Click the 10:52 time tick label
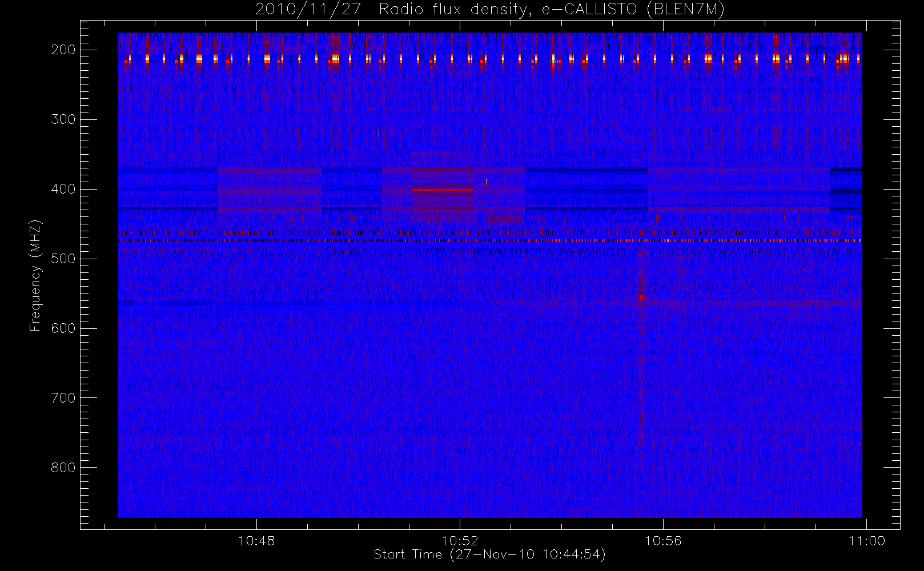Image resolution: width=924 pixels, height=571 pixels. (x=460, y=541)
